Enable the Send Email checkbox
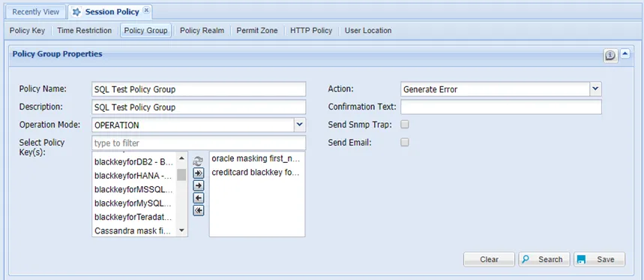This screenshot has height=280, width=644. pyautogui.click(x=405, y=143)
